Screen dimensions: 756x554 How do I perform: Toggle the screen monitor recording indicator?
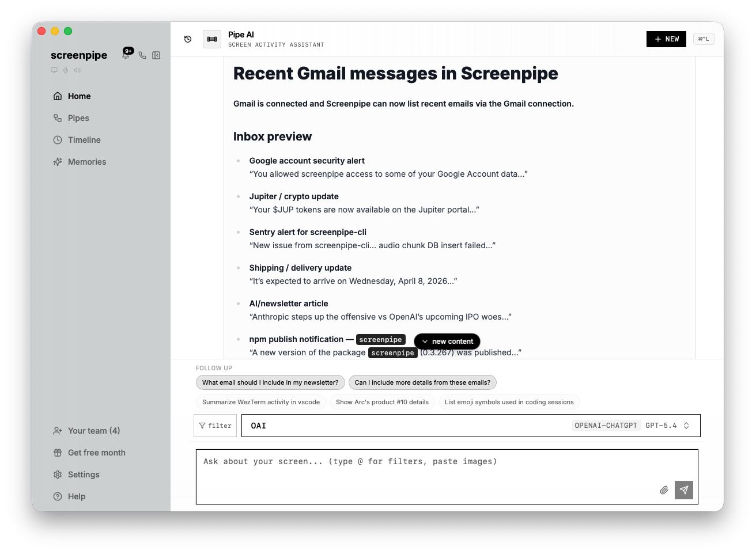pos(54,70)
